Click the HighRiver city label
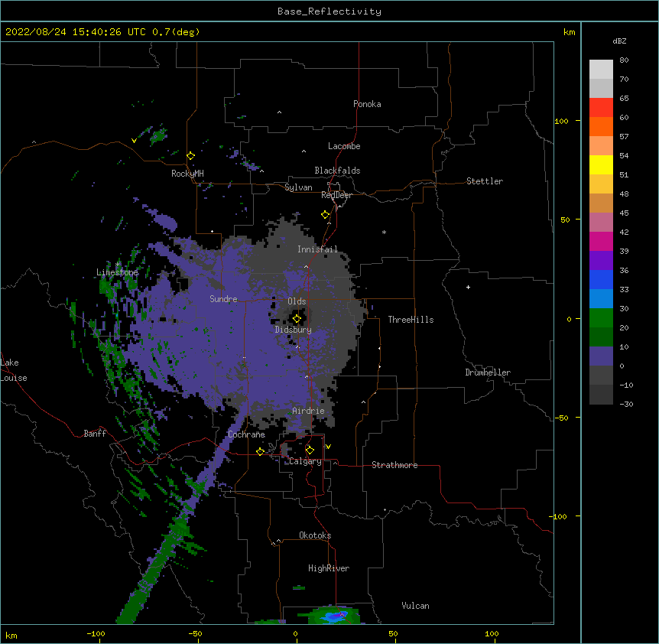 coord(329,568)
